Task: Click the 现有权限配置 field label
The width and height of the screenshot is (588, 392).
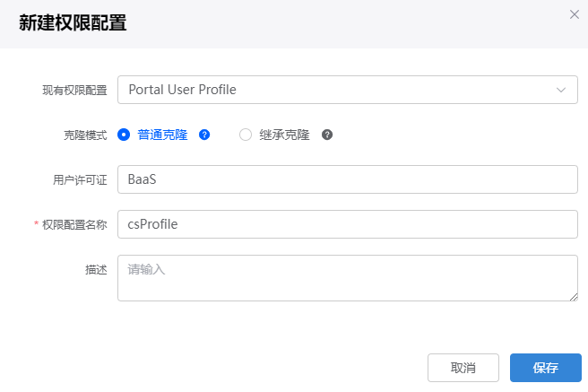Action: click(74, 91)
